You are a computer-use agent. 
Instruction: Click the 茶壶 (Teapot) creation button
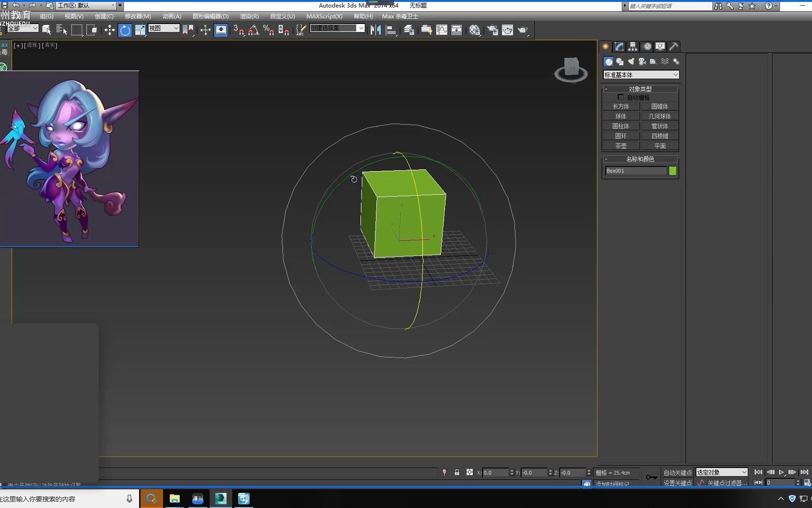[x=621, y=146]
